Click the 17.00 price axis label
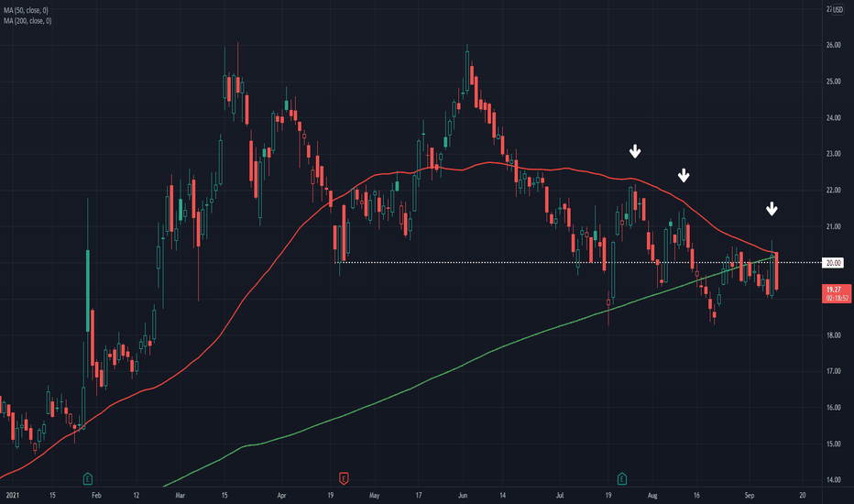The width and height of the screenshot is (854, 504). [833, 371]
